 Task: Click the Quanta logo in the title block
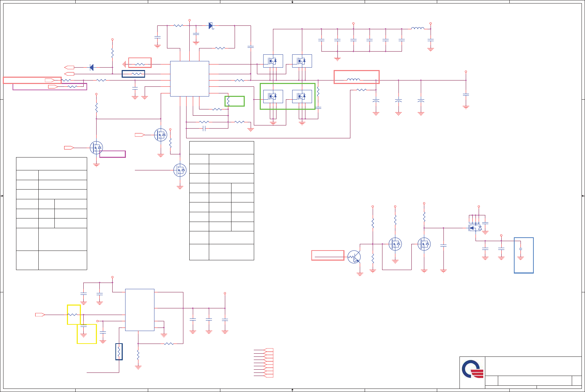472,369
